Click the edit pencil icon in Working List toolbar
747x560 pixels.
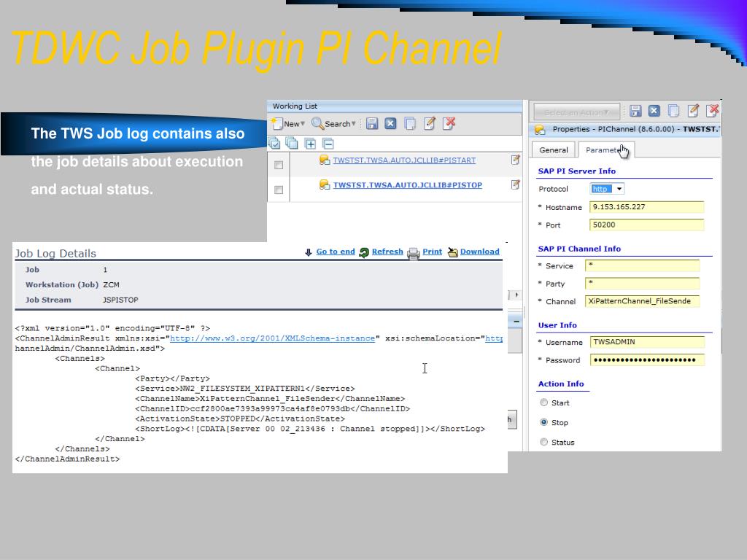click(x=430, y=124)
